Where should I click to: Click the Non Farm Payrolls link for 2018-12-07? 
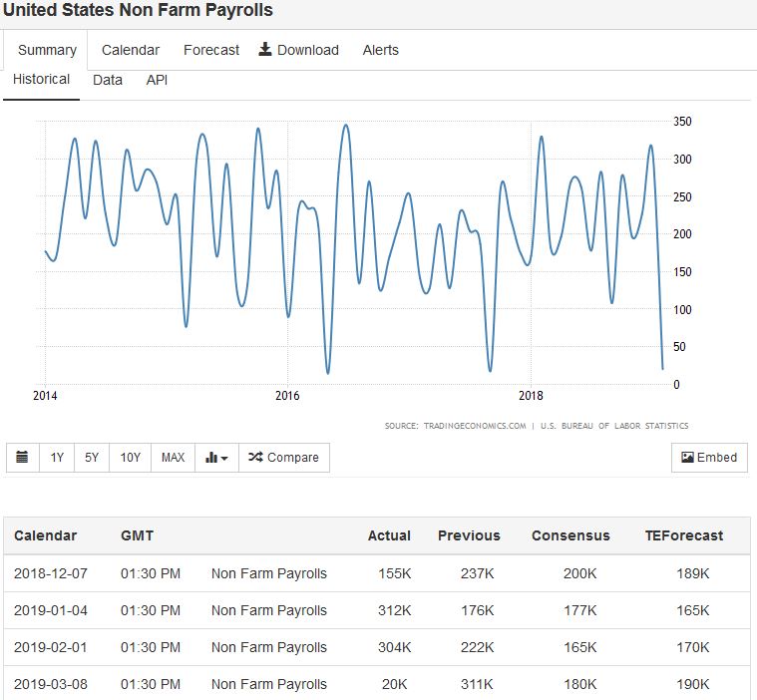269,573
